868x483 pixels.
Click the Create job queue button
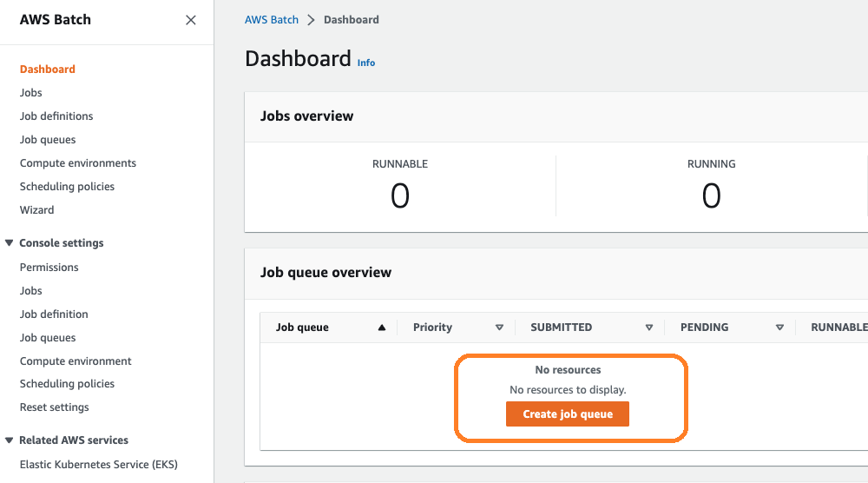click(568, 414)
